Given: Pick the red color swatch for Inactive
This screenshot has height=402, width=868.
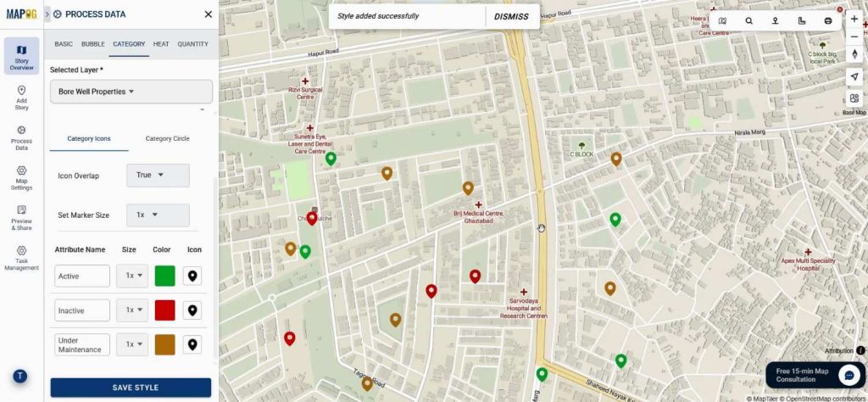Looking at the screenshot, I should (x=164, y=310).
